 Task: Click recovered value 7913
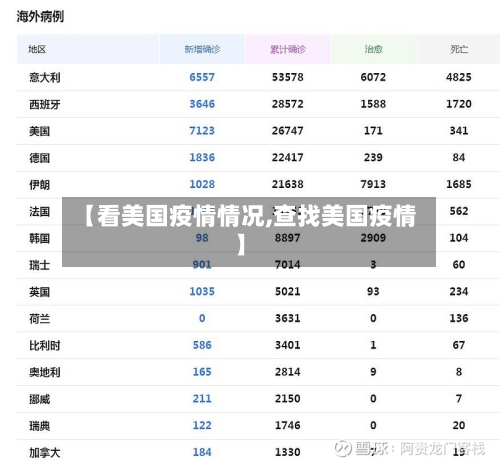[373, 184]
